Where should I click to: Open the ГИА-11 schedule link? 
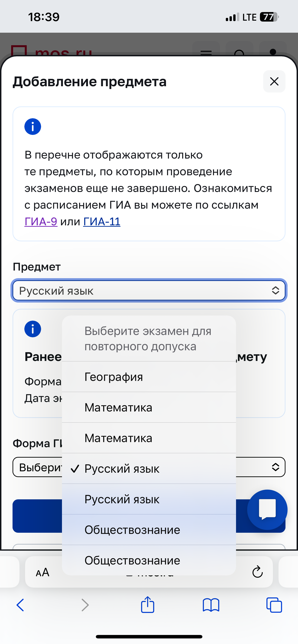[102, 221]
